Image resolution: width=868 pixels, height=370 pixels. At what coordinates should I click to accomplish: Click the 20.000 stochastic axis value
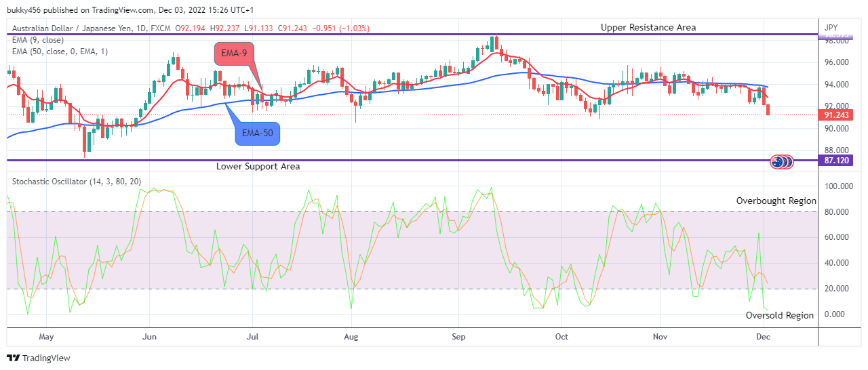[837, 289]
